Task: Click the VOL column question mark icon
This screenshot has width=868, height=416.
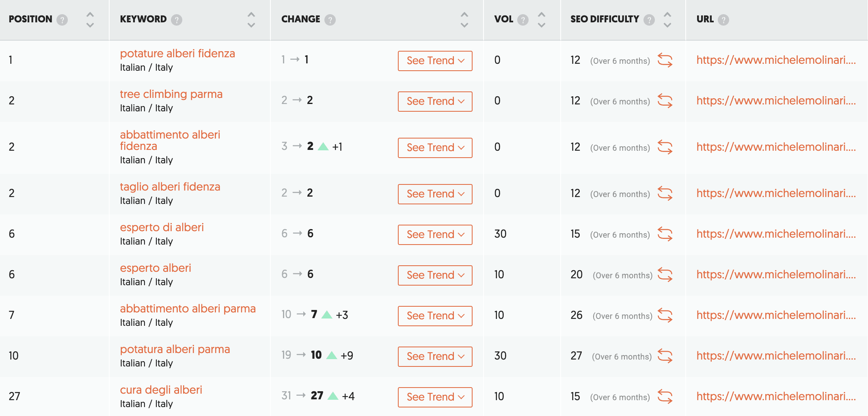Action: (523, 19)
